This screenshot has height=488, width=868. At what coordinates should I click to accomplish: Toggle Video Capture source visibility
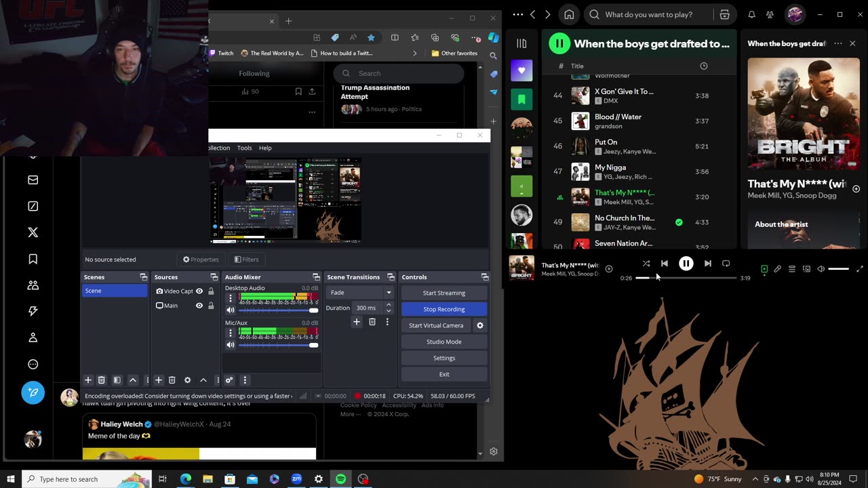point(199,291)
